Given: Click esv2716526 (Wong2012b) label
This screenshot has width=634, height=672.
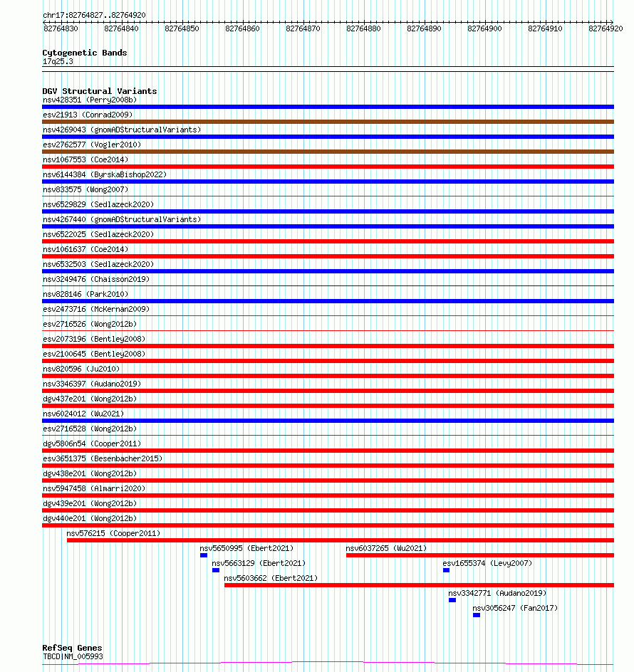Looking at the screenshot, I should (90, 324).
